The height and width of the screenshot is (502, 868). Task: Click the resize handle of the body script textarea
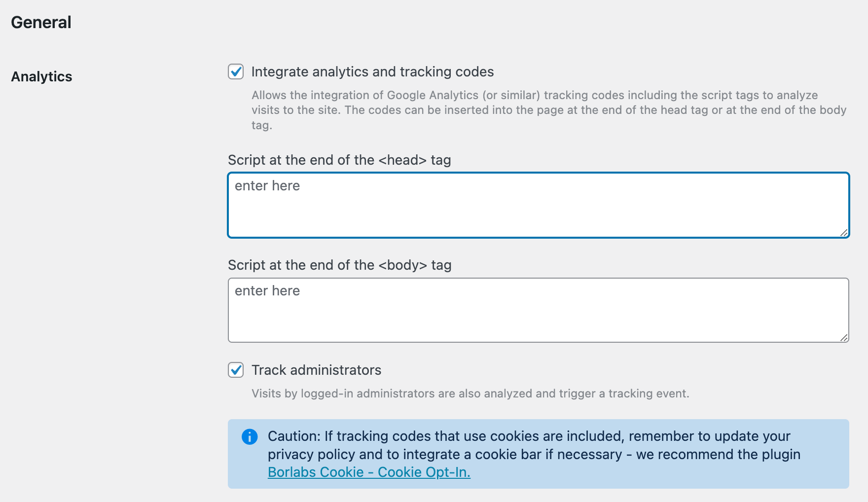844,338
